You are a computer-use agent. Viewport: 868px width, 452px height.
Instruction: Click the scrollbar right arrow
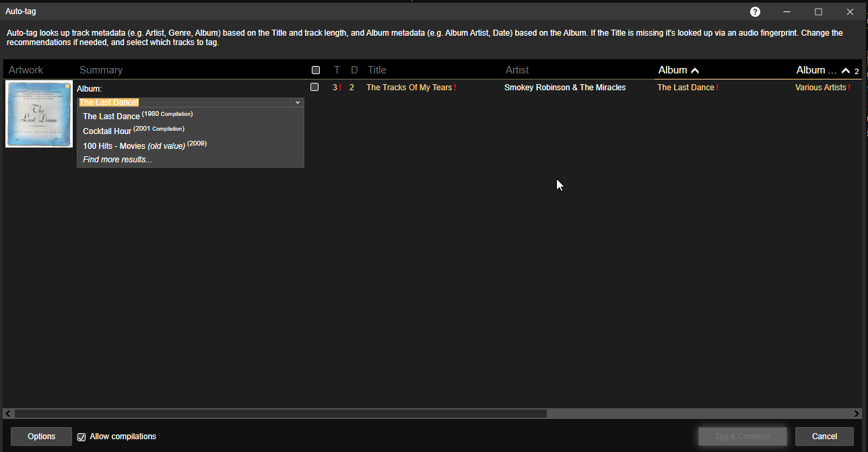pos(857,414)
